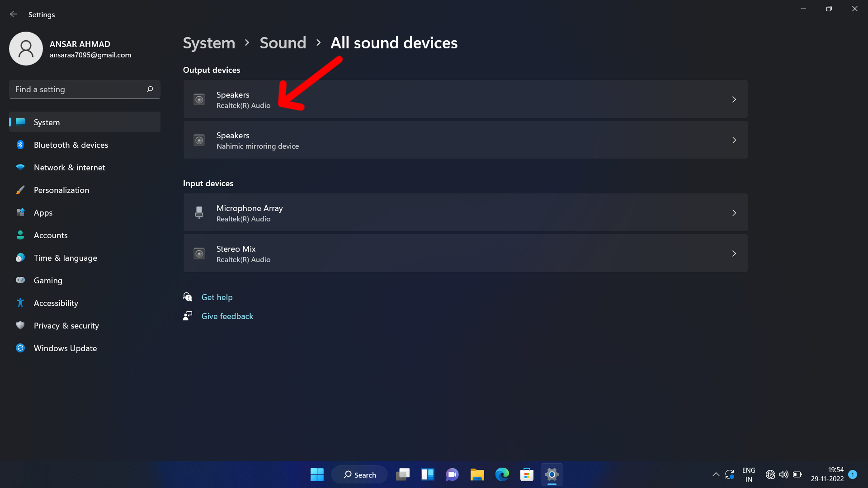This screenshot has height=488, width=868.
Task: Click the Realtek Speakers device icon
Action: 199,99
